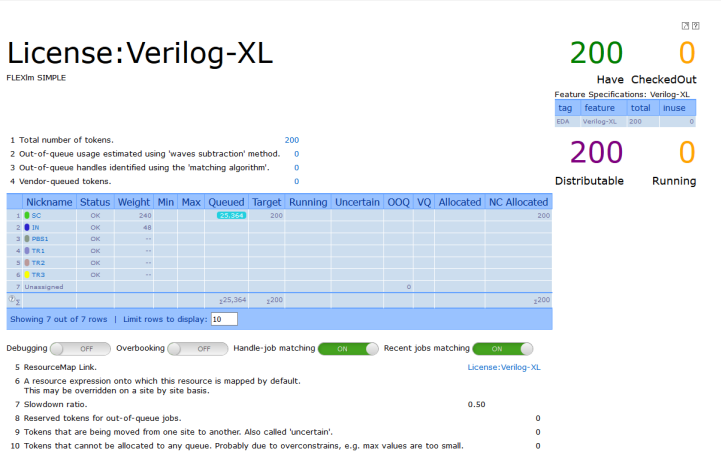Enable the Debugging toggle
Screen dimensions: 721x459
(x=80, y=349)
